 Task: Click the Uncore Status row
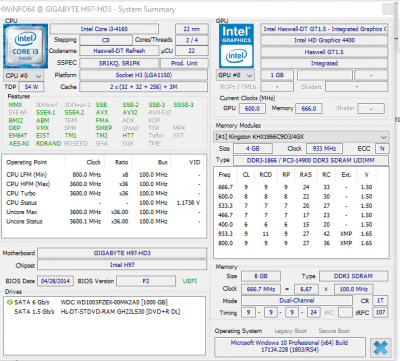pyautogui.click(x=104, y=221)
